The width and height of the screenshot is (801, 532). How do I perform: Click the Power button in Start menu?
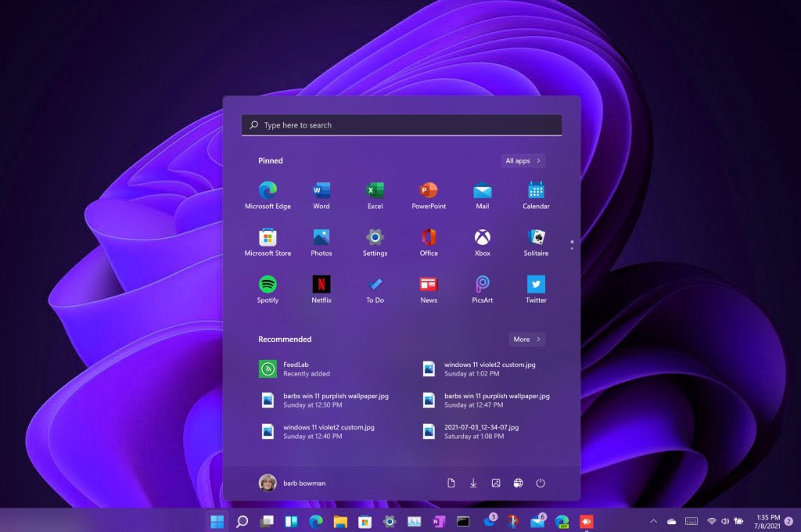[541, 483]
